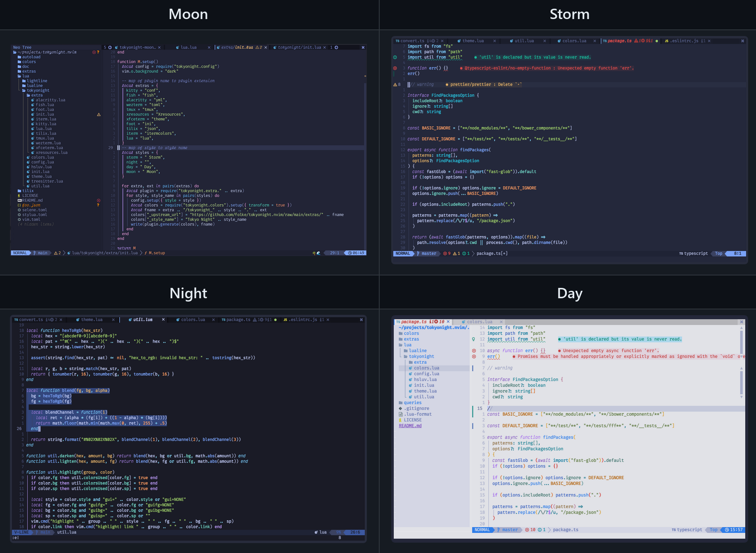
Task: Click the back-arrow circle icon in Moon tabline
Action: 110,47
